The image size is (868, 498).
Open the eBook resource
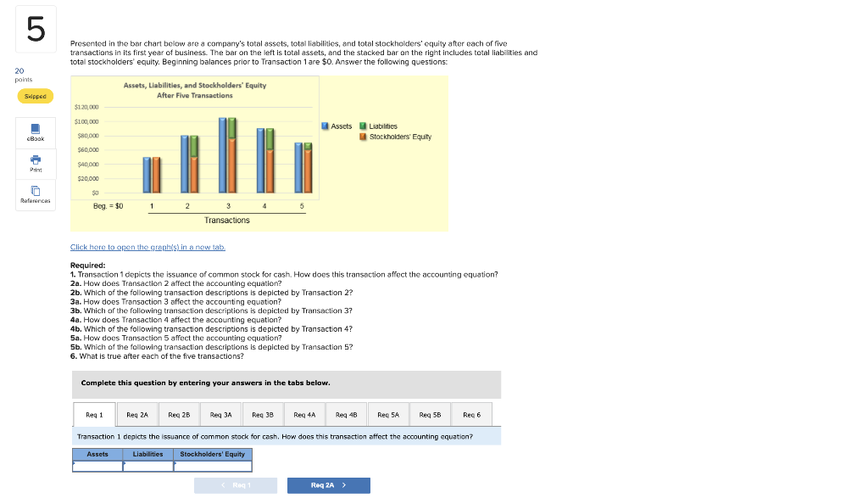point(35,133)
